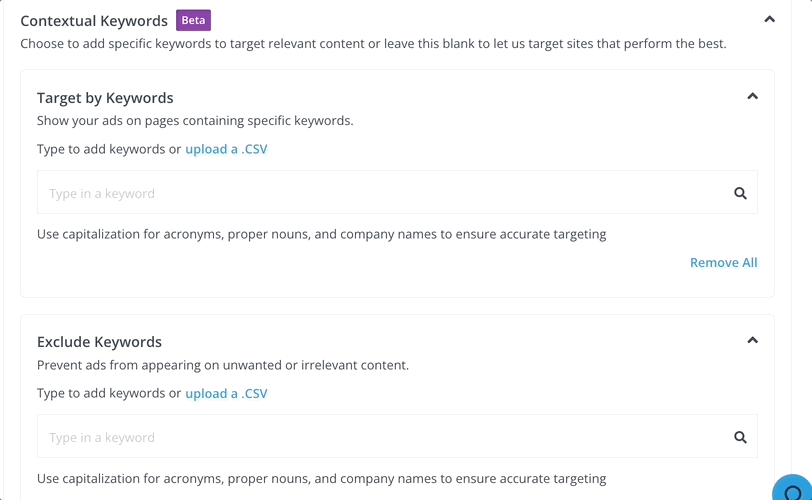Click search icon in Exclude keyword field
Image resolution: width=812 pixels, height=500 pixels.
[x=740, y=437]
